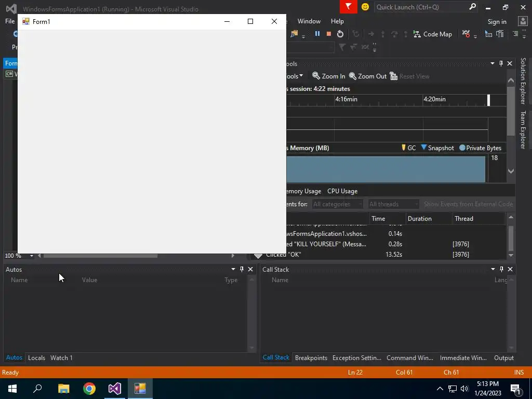Zoom Out on diagnostics timeline

(x=368, y=76)
